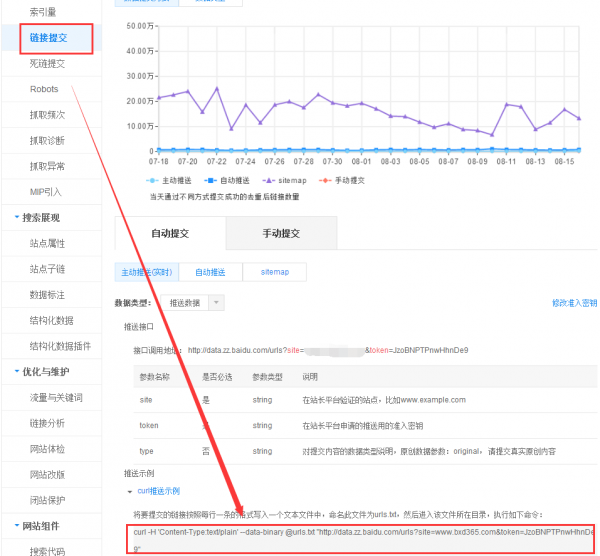Open 网站体检 in the sidebar
Screen dimensions: 600x556
click(x=47, y=449)
